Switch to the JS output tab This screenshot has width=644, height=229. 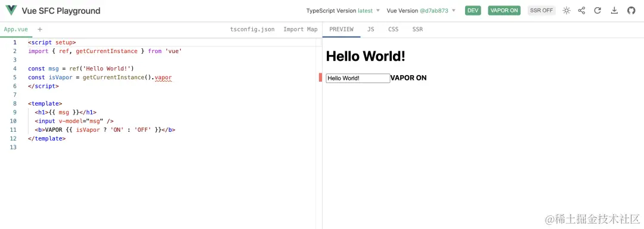tap(370, 29)
